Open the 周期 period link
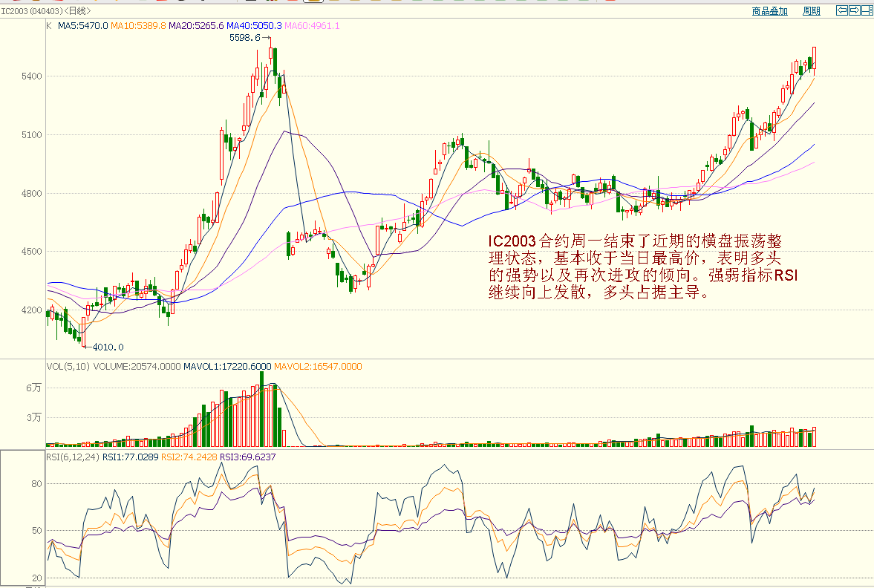The width and height of the screenshot is (874, 588). click(812, 11)
